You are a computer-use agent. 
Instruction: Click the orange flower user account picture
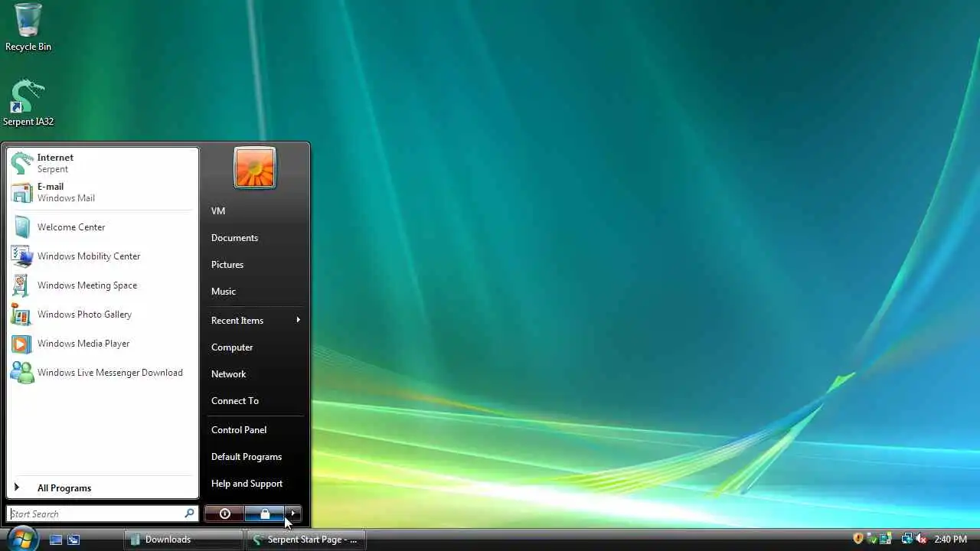(255, 168)
